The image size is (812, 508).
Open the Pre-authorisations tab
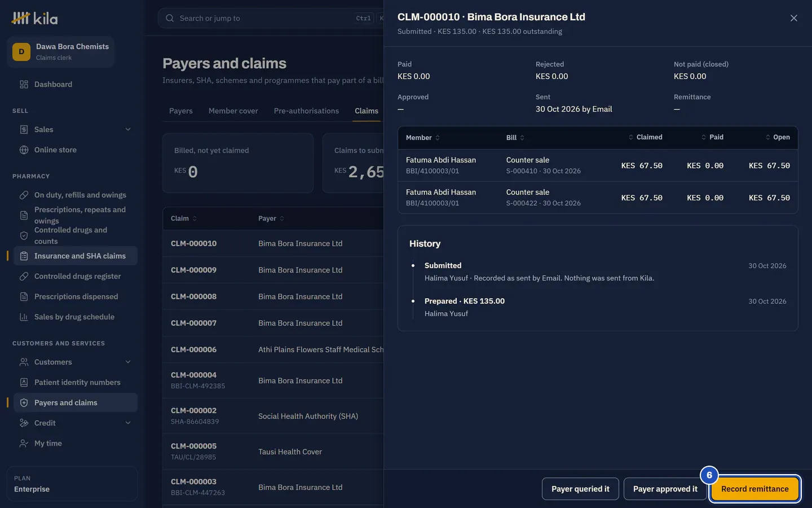(306, 111)
